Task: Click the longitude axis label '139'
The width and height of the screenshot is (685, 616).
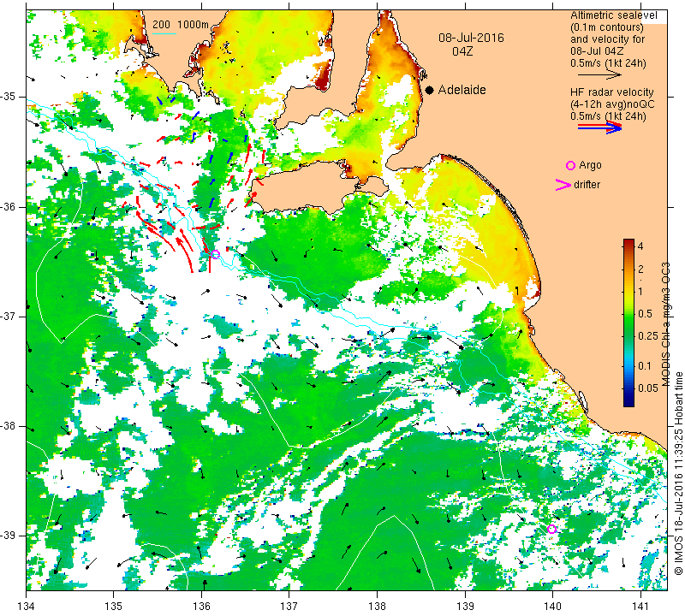Action: point(465,606)
